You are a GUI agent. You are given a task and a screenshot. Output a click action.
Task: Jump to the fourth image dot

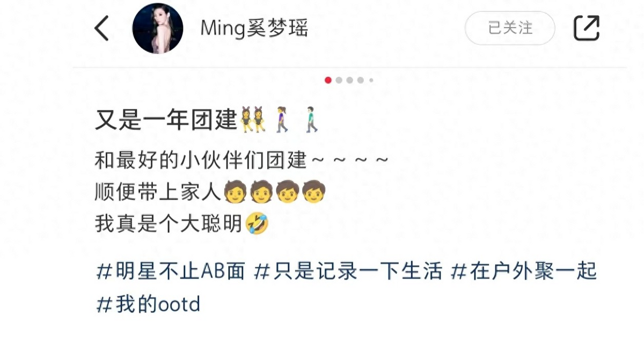[361, 80]
